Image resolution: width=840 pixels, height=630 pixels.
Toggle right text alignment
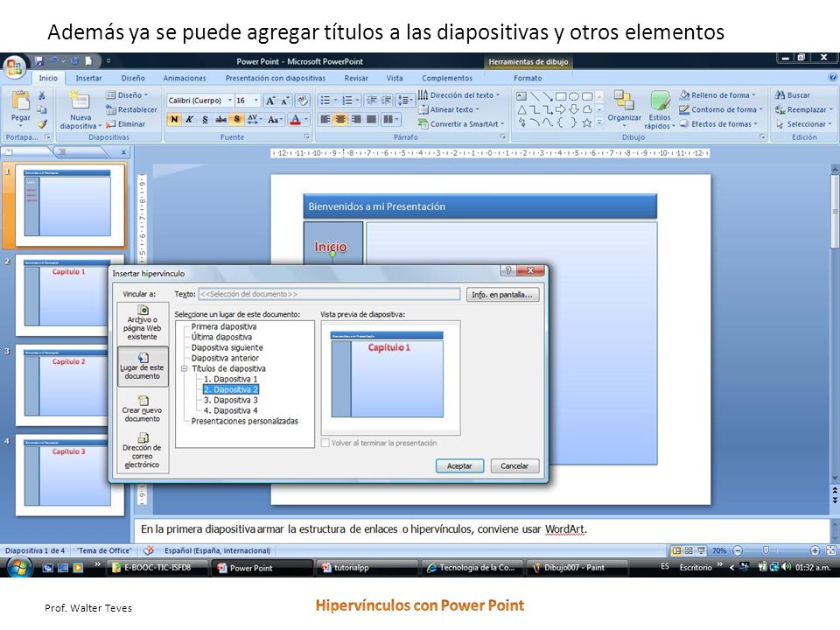coord(356,120)
